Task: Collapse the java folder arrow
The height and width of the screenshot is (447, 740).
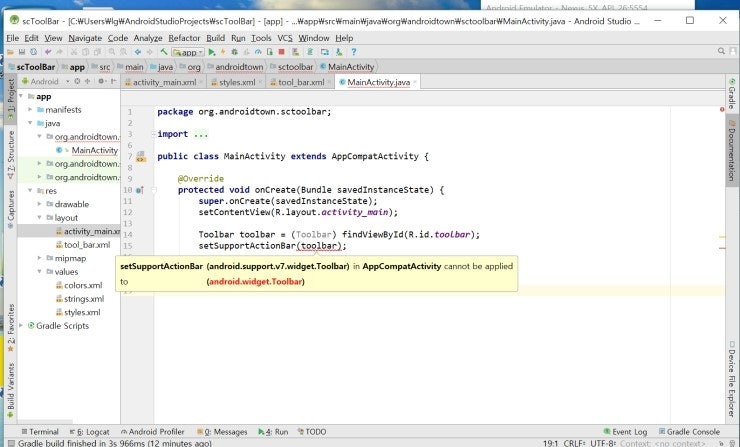Action: coord(30,123)
